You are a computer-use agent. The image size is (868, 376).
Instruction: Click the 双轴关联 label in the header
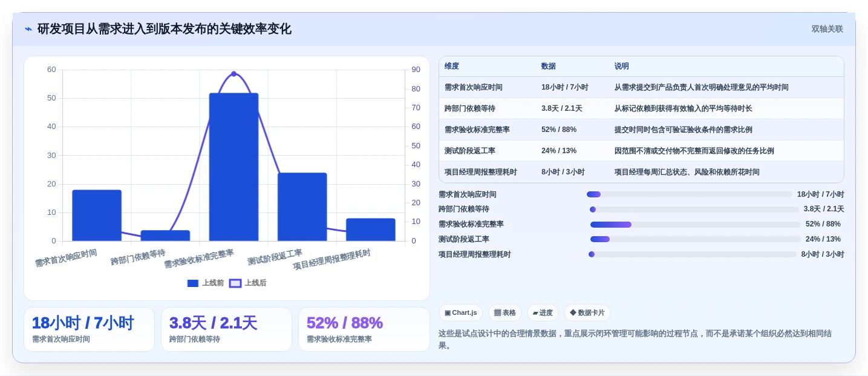827,29
